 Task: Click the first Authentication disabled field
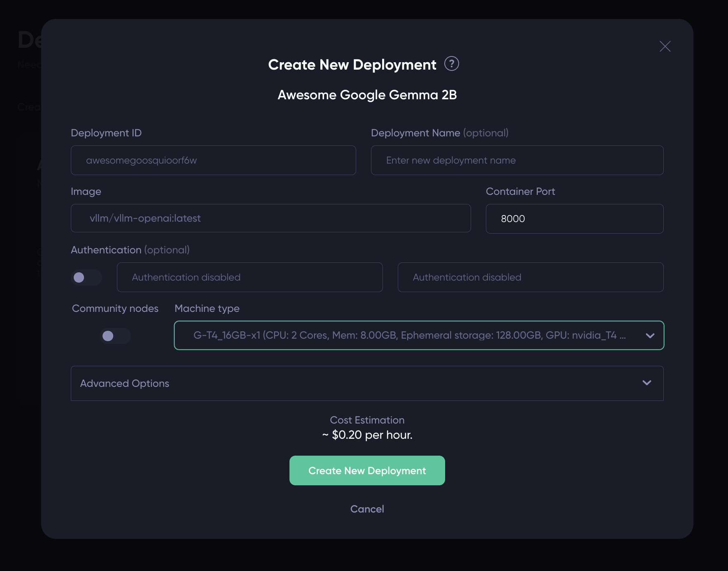250,277
